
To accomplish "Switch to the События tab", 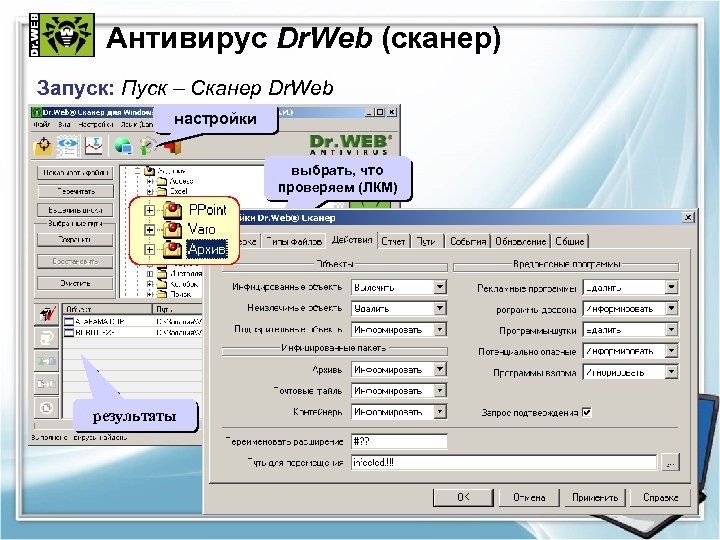I will [468, 241].
